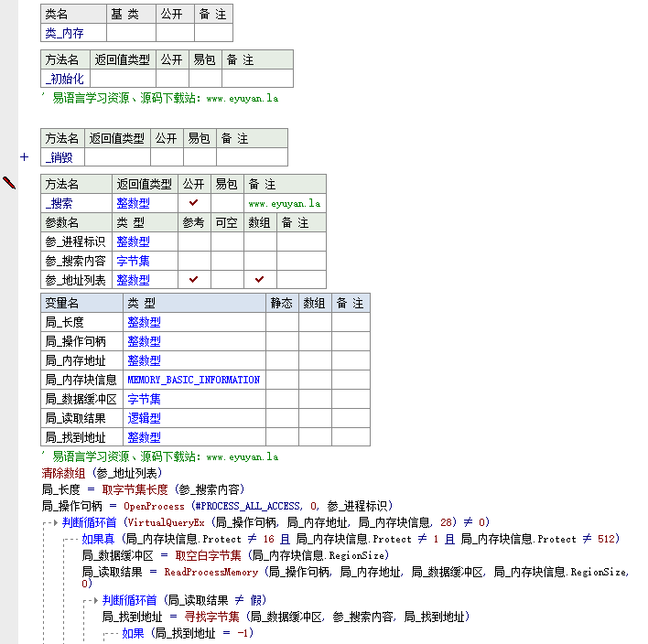Click the VirtualQueryEx call
The image size is (648, 644).
tap(167, 522)
